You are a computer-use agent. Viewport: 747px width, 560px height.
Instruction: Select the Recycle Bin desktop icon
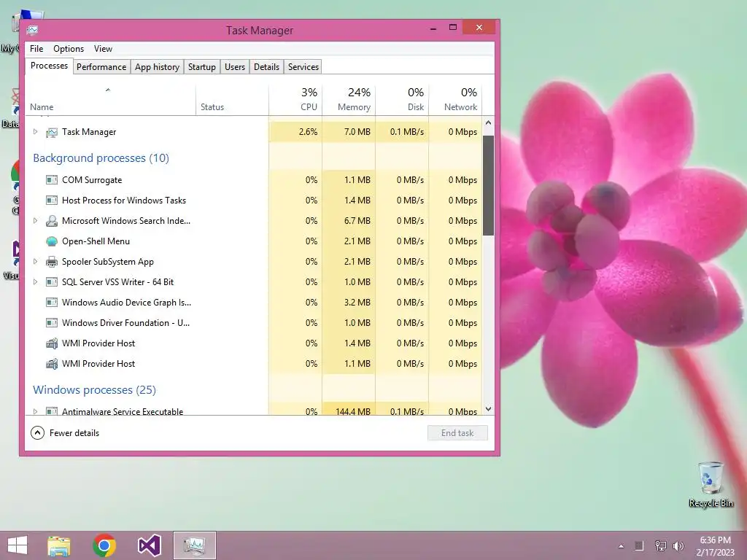pyautogui.click(x=711, y=484)
